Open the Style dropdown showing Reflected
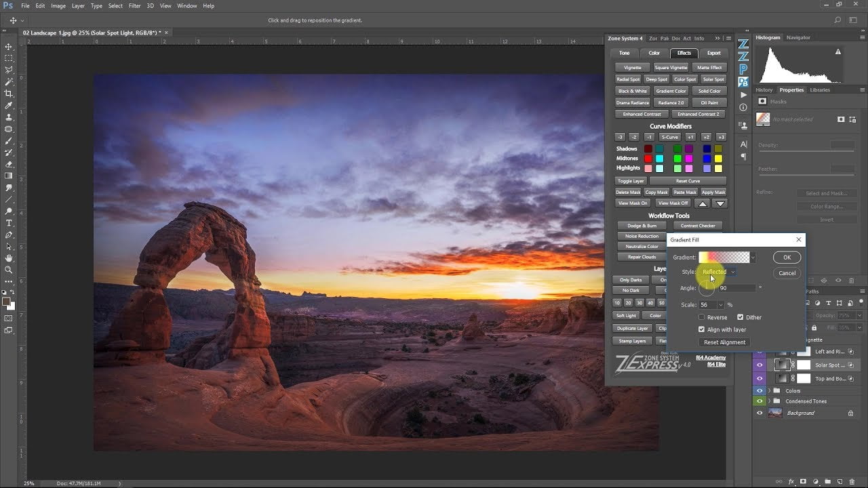The image size is (868, 488). pos(718,272)
